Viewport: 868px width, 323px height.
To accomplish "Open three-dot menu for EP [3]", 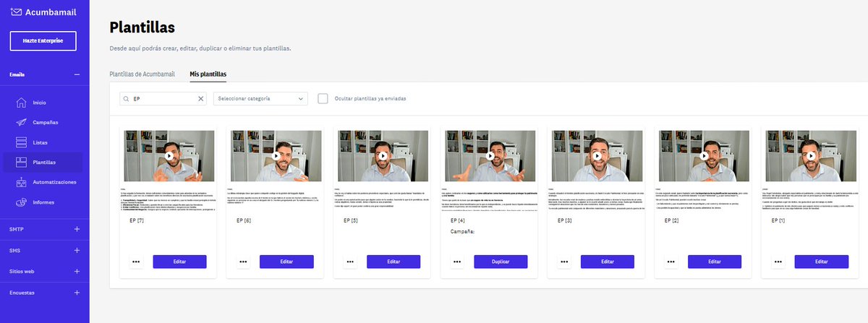I will pyautogui.click(x=563, y=262).
